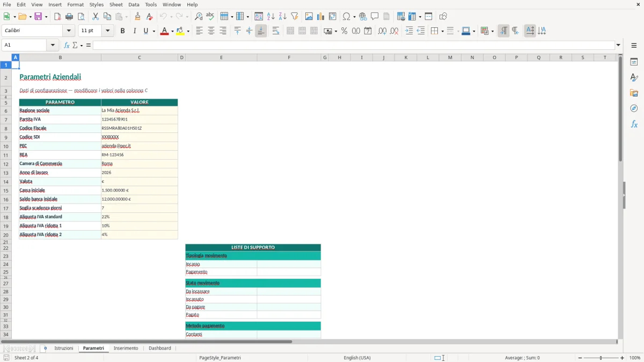Align text right
The width and height of the screenshot is (644, 362).
pos(223,31)
